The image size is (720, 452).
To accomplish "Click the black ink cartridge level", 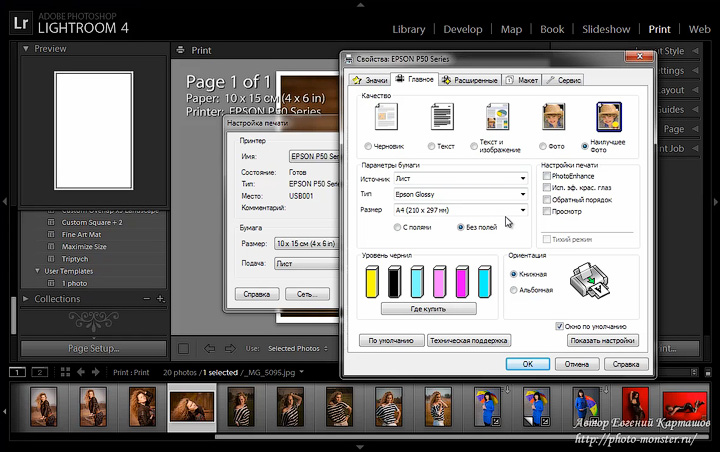I will [394, 281].
